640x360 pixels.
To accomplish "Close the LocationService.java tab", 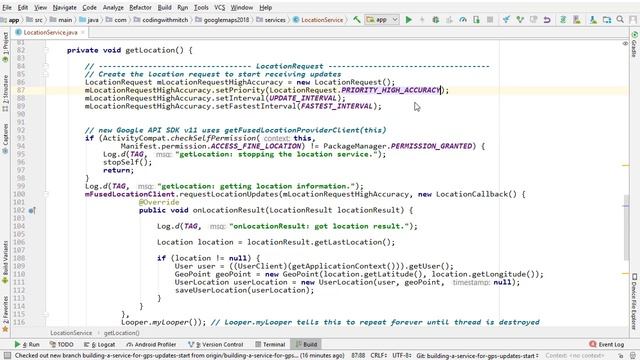I will [x=83, y=32].
